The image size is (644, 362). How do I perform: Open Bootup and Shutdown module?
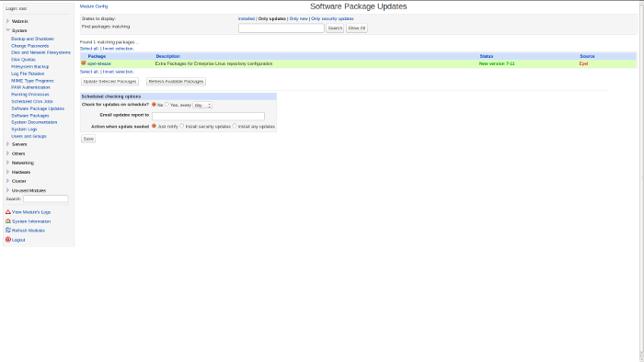32,39
